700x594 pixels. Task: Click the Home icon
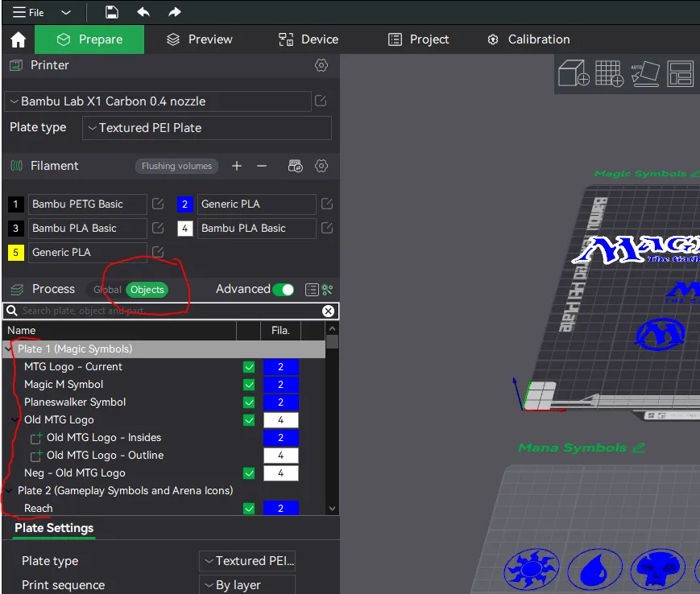pyautogui.click(x=19, y=39)
